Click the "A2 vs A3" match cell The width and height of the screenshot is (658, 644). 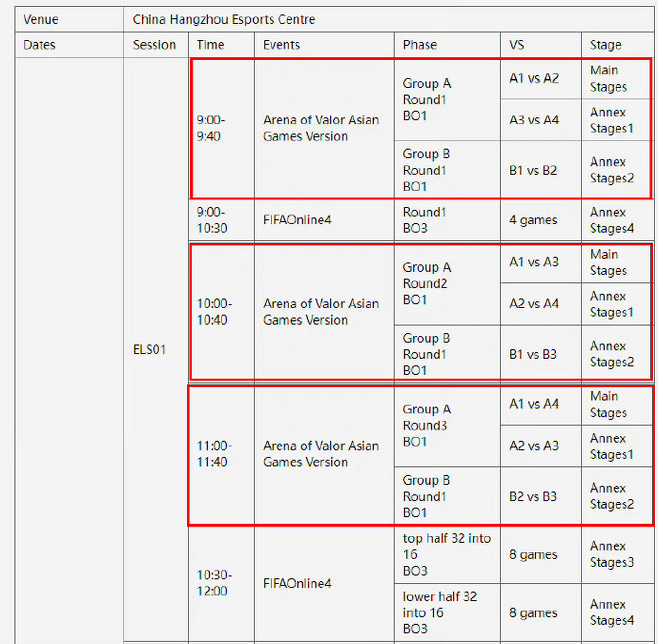[x=541, y=446]
